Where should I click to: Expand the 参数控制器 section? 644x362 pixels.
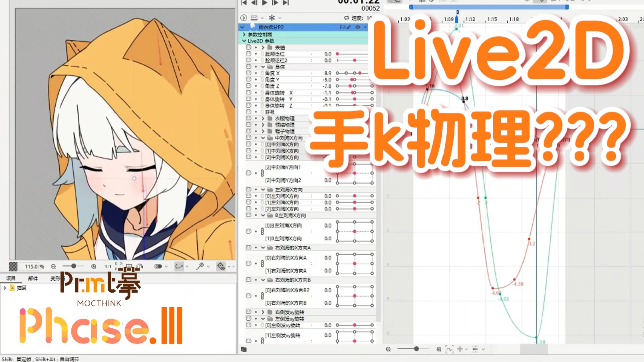244,34
